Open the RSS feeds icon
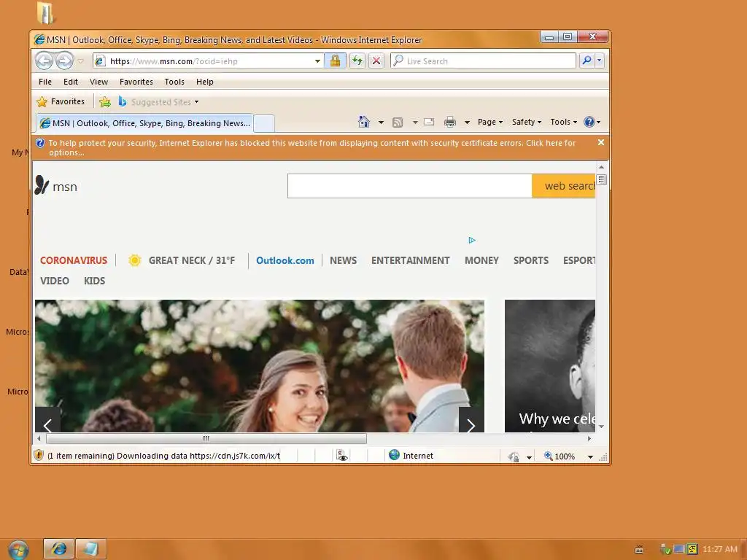The height and width of the screenshot is (560, 747). [x=398, y=122]
